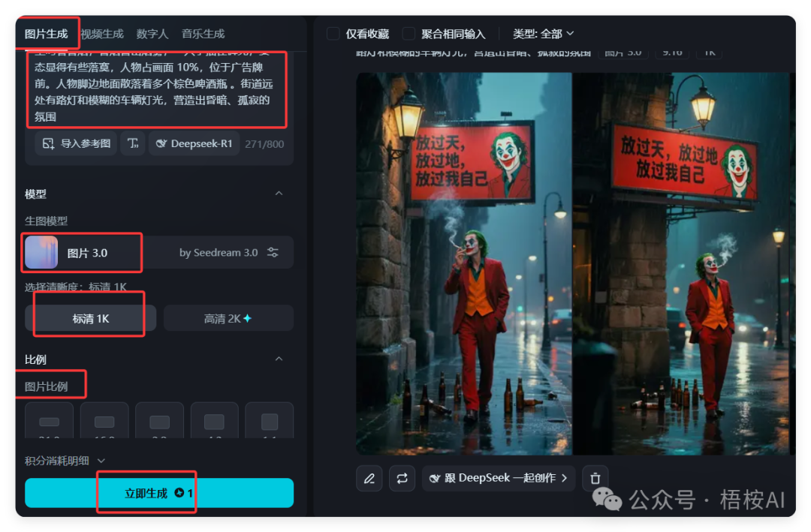Enable the 仅看收藏 checkbox

point(333,34)
